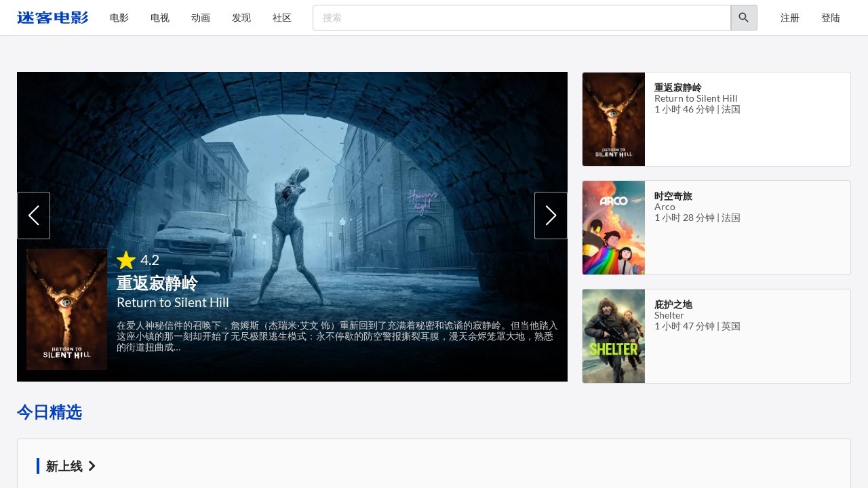Open the Shelter poster thumbnail
This screenshot has height=488, width=868.
(614, 336)
